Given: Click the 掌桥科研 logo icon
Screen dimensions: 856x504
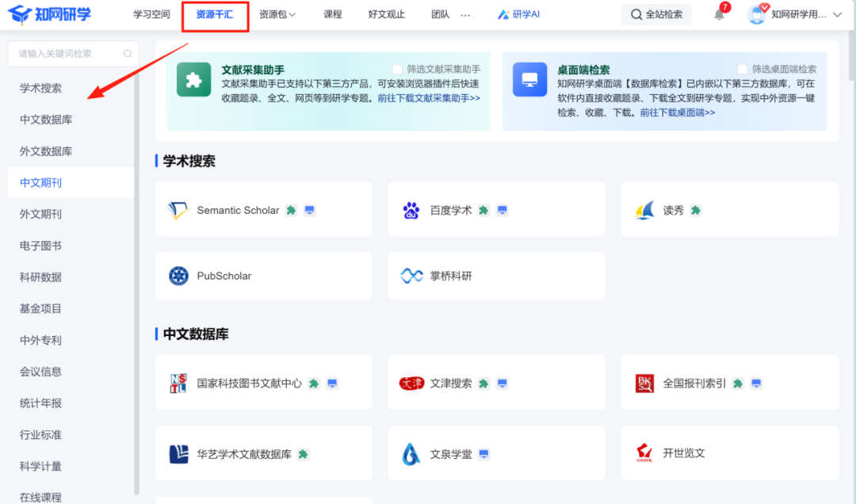Looking at the screenshot, I should (411, 276).
